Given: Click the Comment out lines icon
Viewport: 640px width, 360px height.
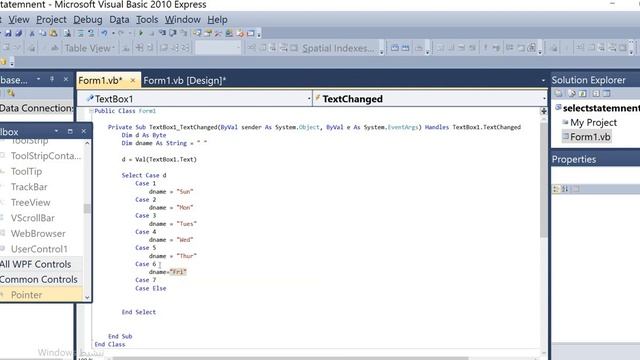Looking at the screenshot, I should 80,33.
